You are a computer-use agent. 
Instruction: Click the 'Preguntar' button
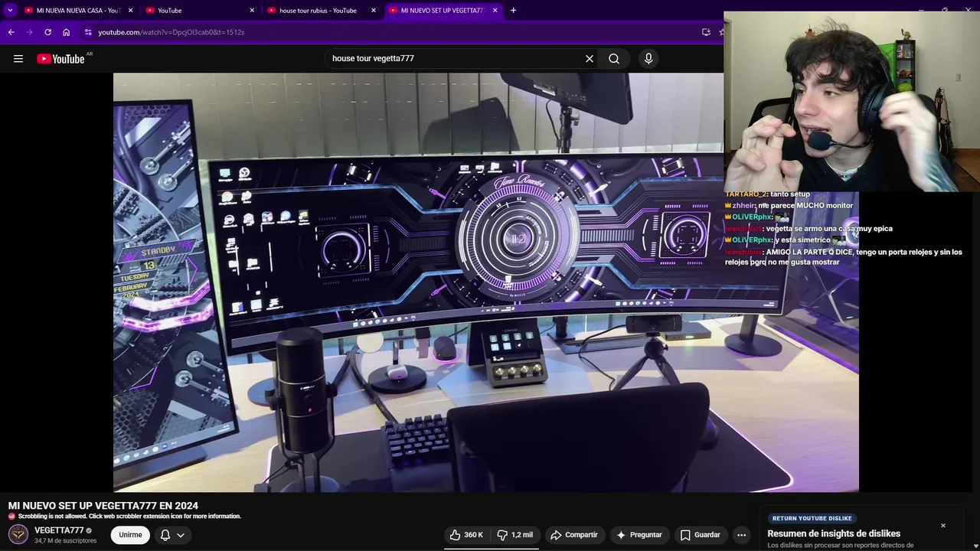pos(639,535)
